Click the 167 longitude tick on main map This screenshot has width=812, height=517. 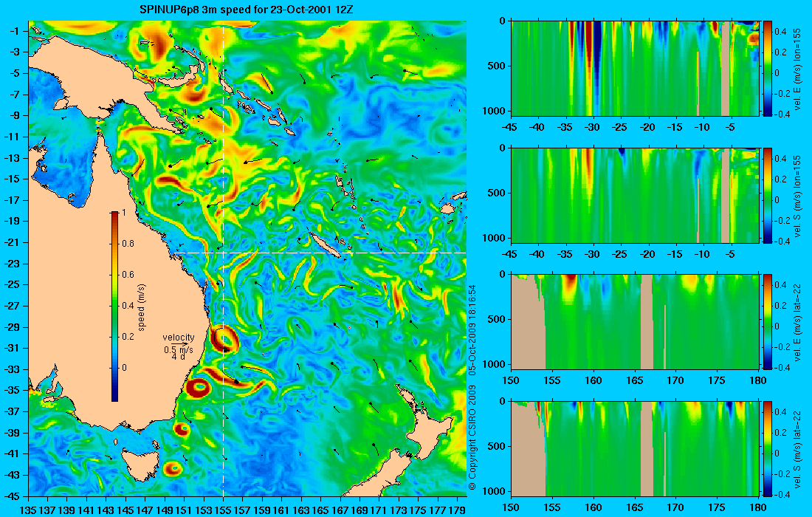[340, 510]
